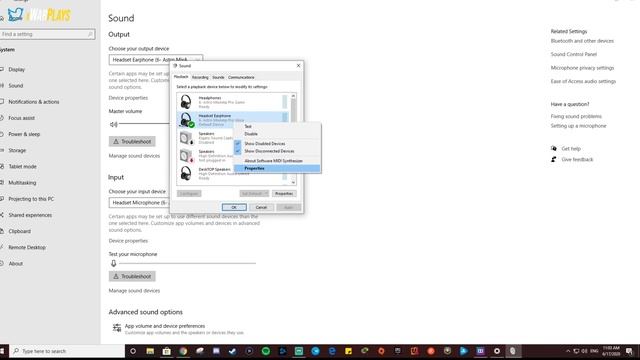The width and height of the screenshot is (640, 360).
Task: Choose Test from the context menu
Action: pyautogui.click(x=248, y=127)
